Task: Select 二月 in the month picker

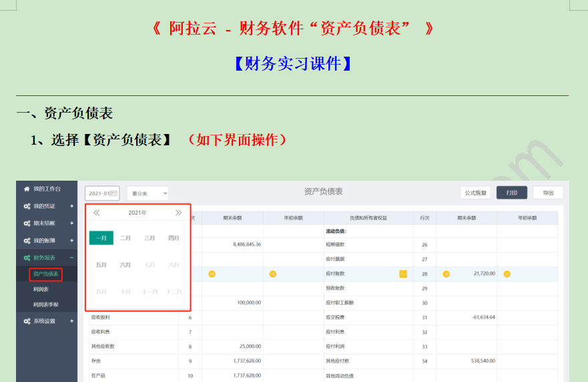Action: [x=125, y=238]
